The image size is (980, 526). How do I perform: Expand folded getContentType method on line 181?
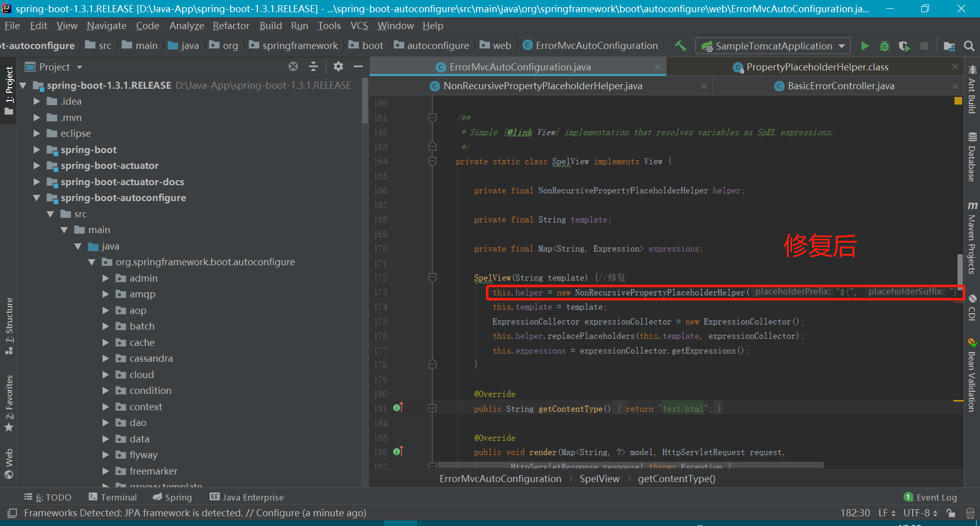(x=432, y=408)
